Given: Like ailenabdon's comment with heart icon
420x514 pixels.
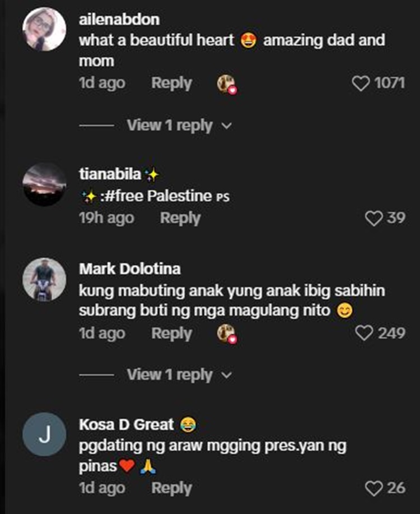Looking at the screenshot, I should click(361, 84).
